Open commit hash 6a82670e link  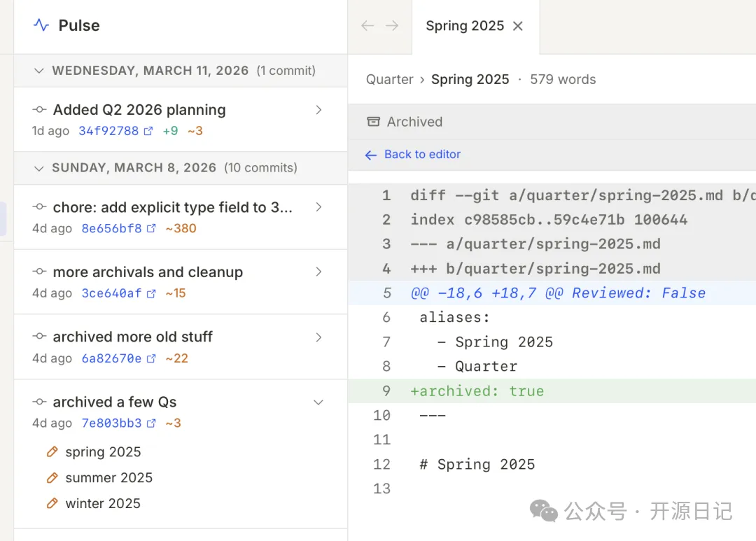[x=111, y=359]
